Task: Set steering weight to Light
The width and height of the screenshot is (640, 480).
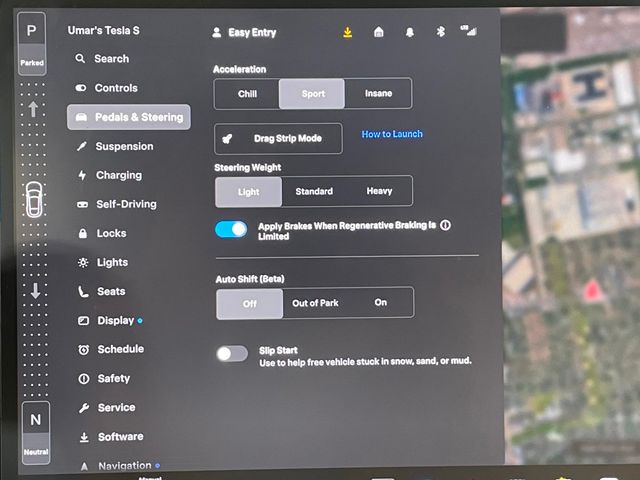Action: (x=249, y=191)
